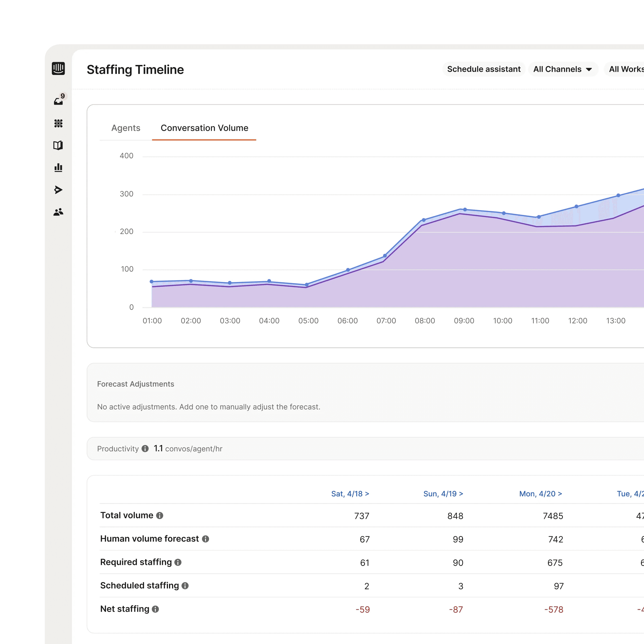Image resolution: width=644 pixels, height=644 pixels.
Task: Click the Total volume info icon
Action: (x=160, y=516)
